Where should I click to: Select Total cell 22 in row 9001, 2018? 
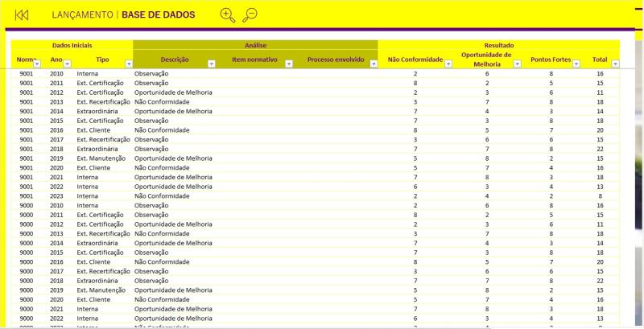pyautogui.click(x=600, y=149)
